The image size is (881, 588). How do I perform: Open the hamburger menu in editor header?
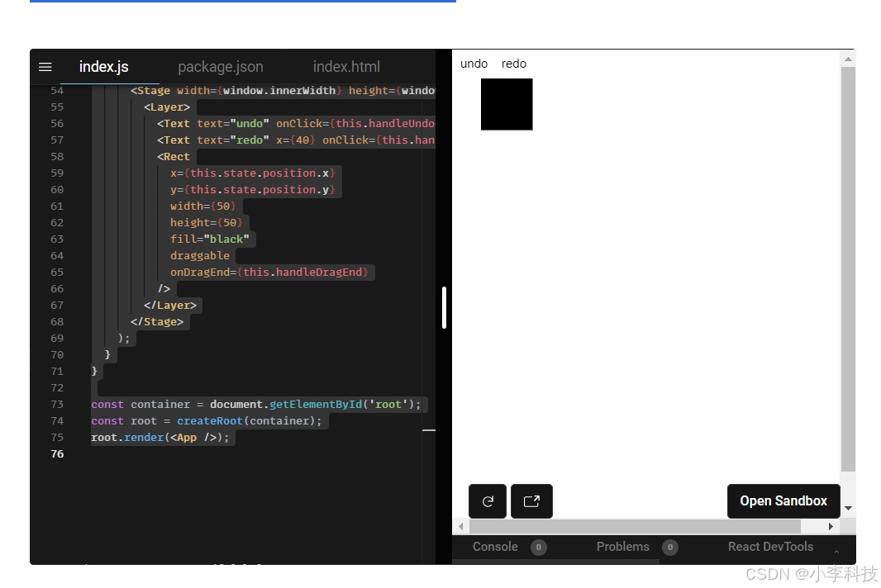45,67
